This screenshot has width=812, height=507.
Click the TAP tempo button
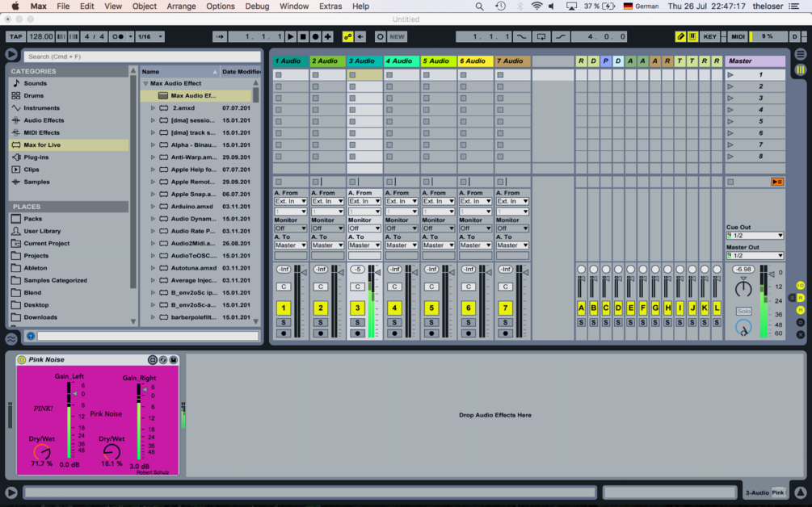(x=16, y=36)
